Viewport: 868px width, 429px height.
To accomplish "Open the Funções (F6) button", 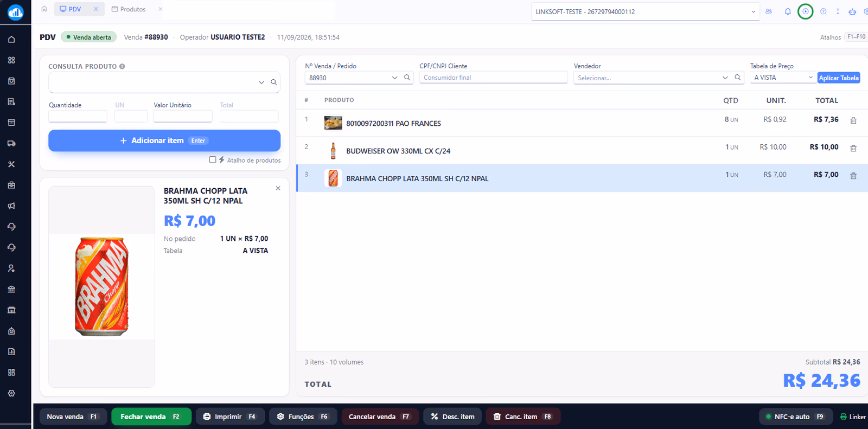I will click(303, 417).
